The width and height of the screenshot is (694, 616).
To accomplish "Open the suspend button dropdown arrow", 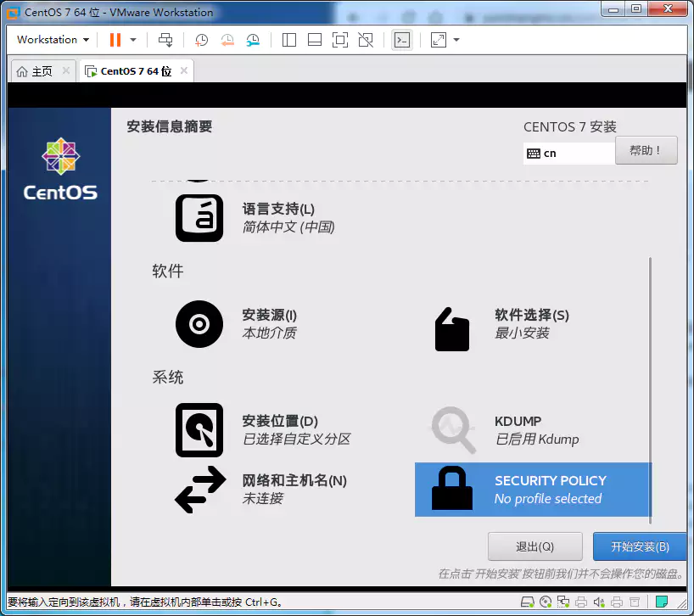I will click(132, 40).
